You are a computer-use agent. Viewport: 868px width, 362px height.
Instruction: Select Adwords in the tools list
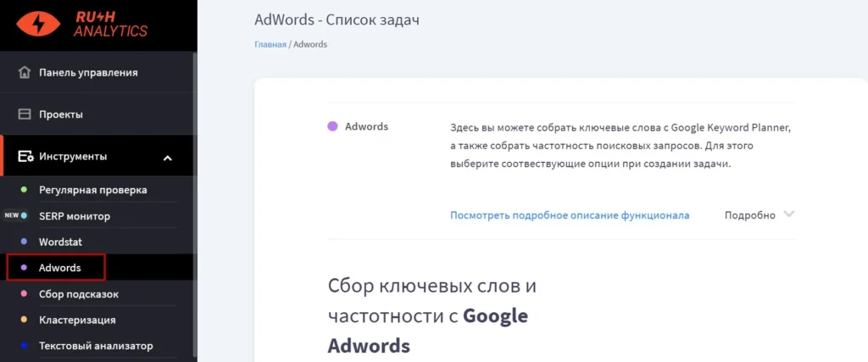(60, 268)
